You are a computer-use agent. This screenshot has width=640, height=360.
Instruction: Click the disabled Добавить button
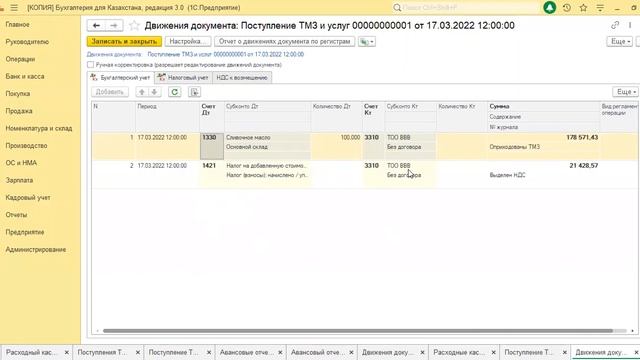110,92
